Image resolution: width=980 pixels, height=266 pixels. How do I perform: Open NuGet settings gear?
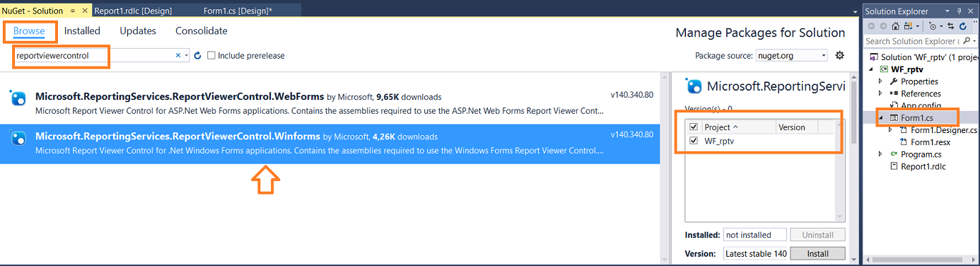coord(840,55)
